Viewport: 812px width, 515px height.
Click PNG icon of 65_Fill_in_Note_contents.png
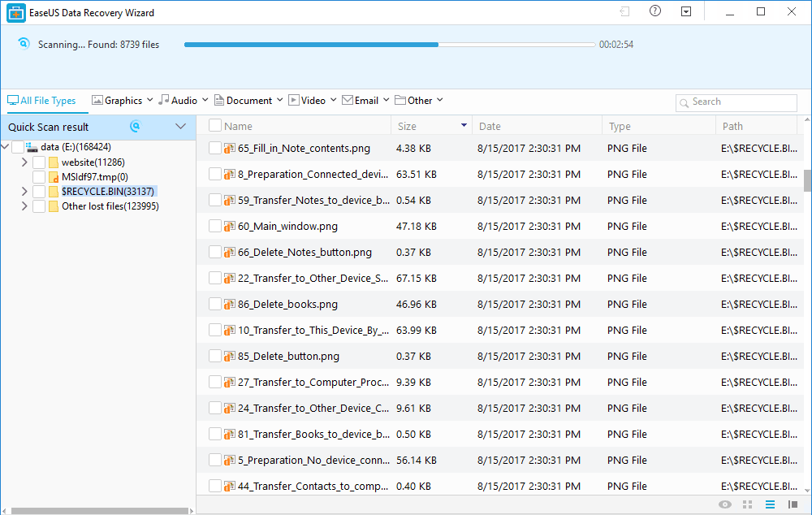pyautogui.click(x=230, y=149)
